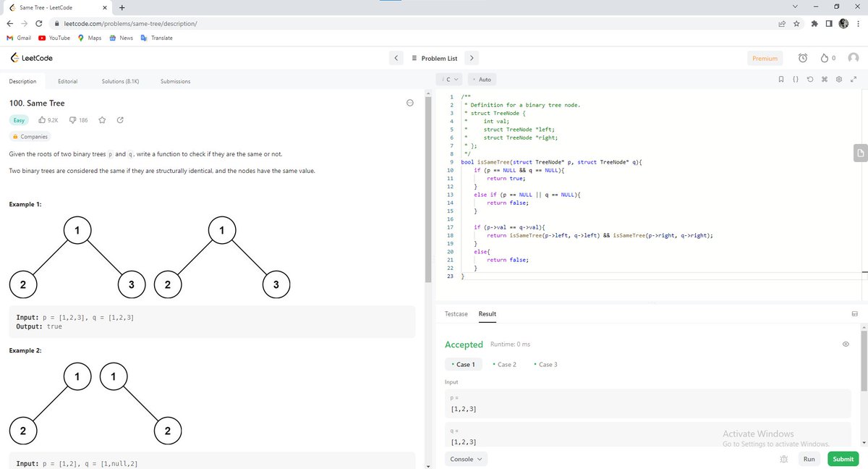Format code with curly braces icon

point(795,79)
